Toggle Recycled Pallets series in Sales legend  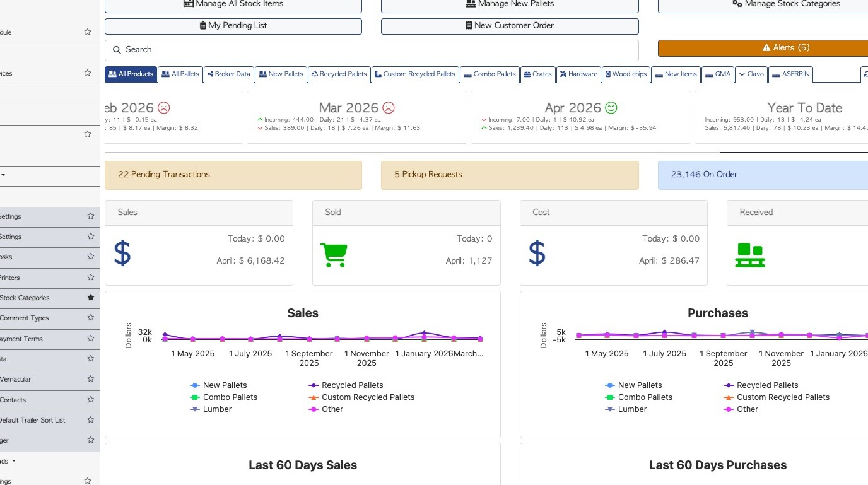pos(352,385)
